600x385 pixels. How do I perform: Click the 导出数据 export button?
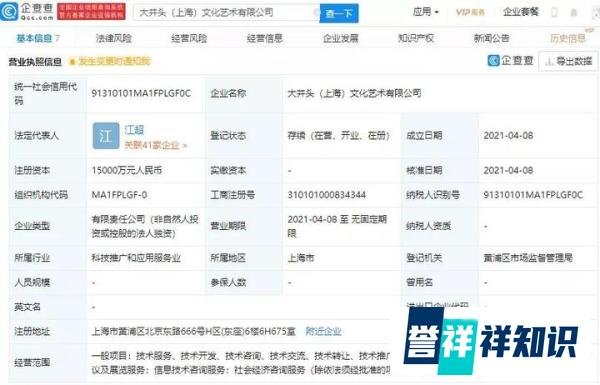coord(568,61)
